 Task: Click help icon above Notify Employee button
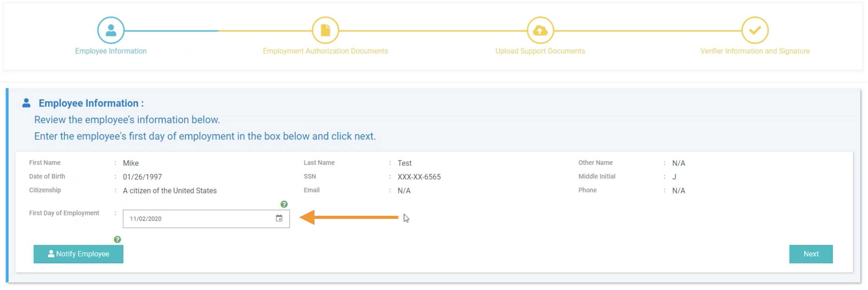pos(117,239)
